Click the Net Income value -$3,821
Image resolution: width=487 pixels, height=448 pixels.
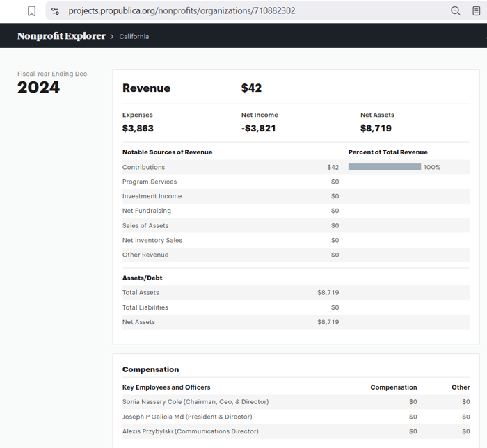[258, 129]
